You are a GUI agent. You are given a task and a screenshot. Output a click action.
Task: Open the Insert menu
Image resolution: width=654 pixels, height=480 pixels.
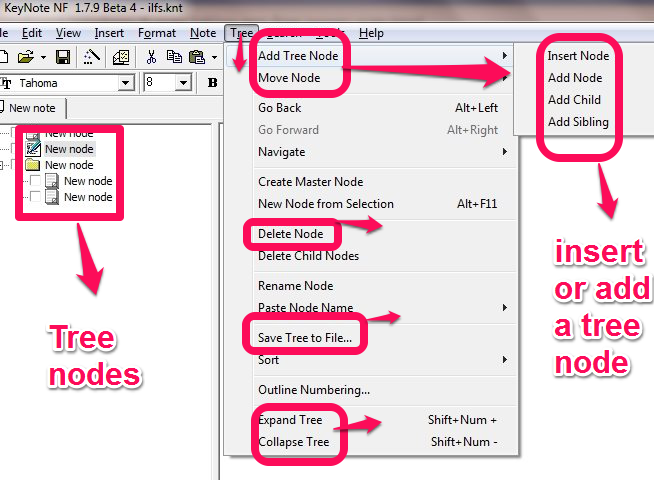pos(109,33)
